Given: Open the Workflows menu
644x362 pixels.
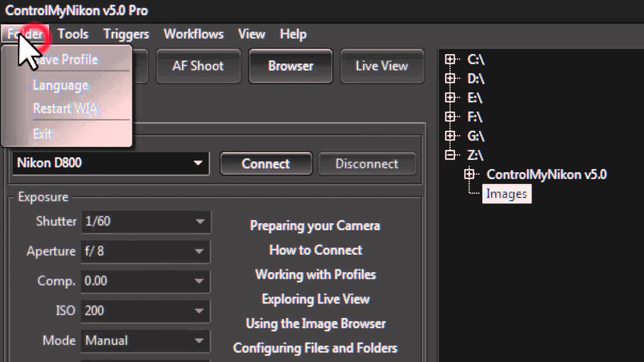Looking at the screenshot, I should 194,34.
